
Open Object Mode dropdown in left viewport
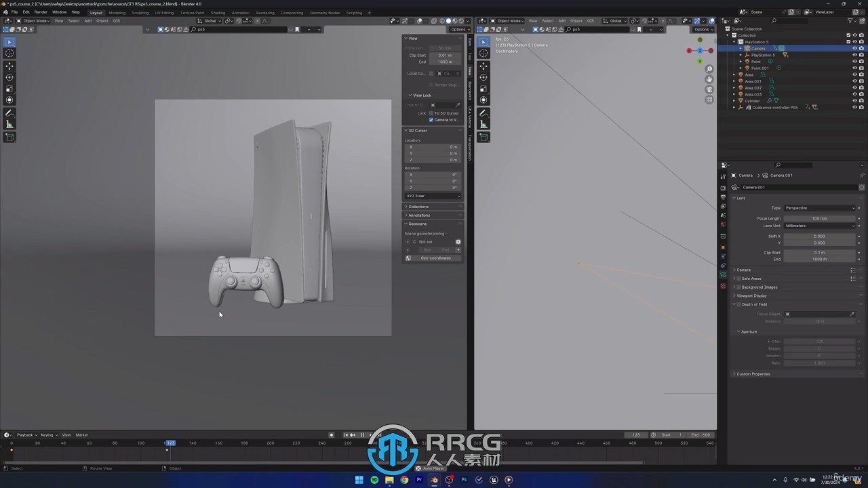click(34, 21)
